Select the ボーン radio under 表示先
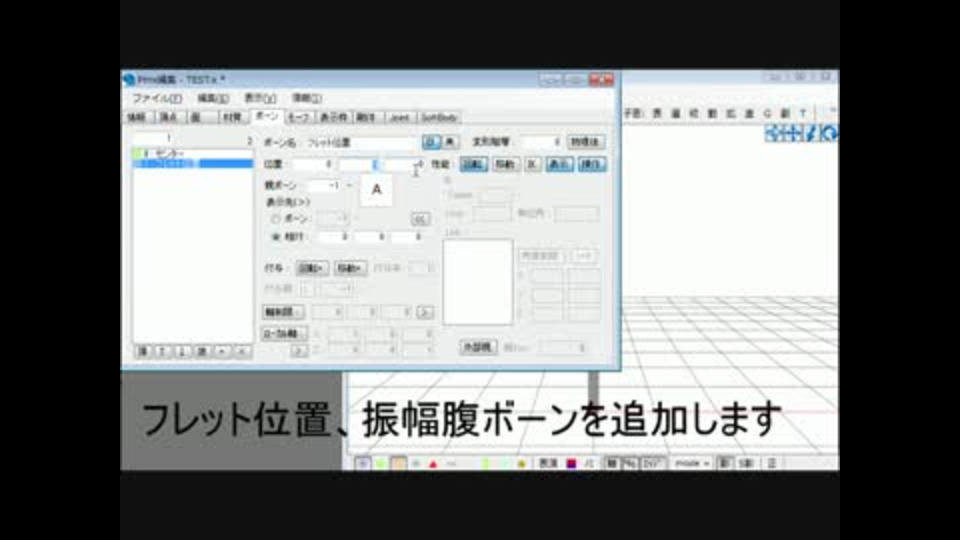Viewport: 960px width, 540px height. click(276, 219)
